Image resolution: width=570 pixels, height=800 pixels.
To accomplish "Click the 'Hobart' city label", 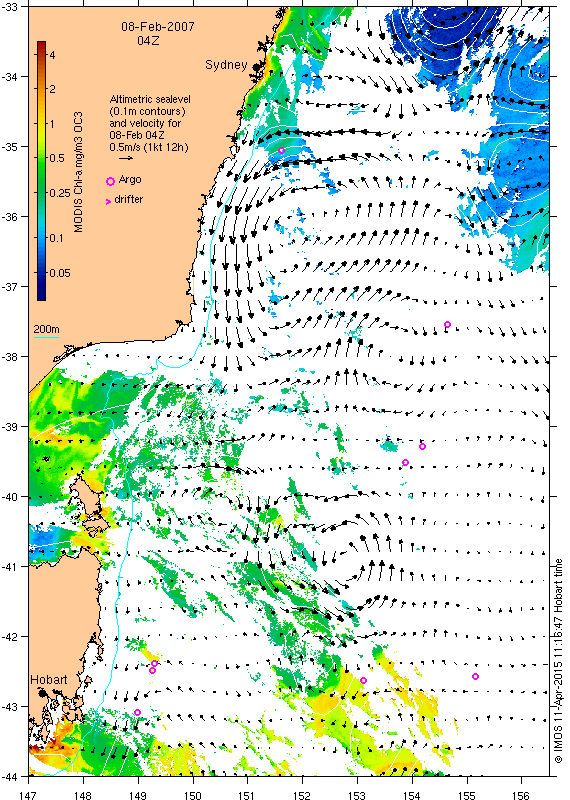I will [x=48, y=680].
